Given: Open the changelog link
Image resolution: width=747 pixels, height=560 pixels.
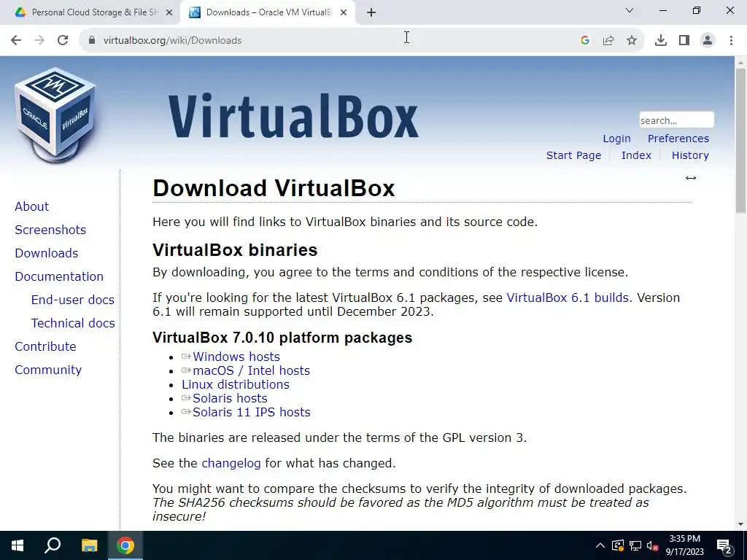Looking at the screenshot, I should pyautogui.click(x=231, y=463).
